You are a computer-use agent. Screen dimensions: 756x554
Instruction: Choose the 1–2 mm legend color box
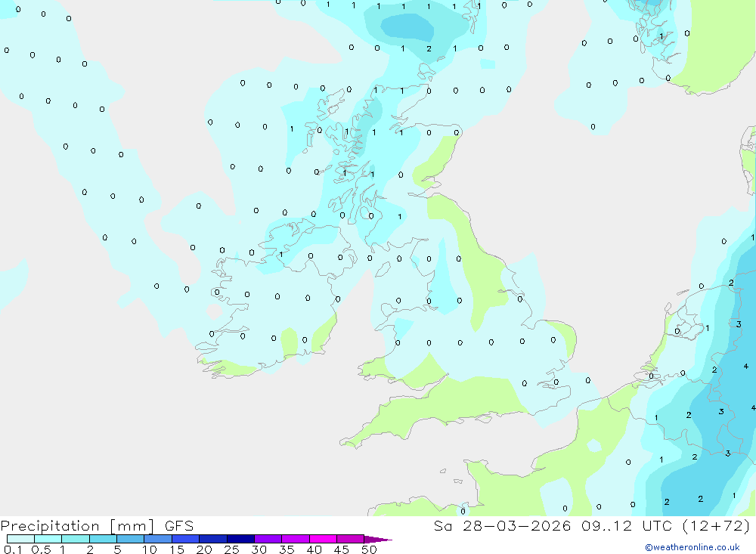point(76,539)
